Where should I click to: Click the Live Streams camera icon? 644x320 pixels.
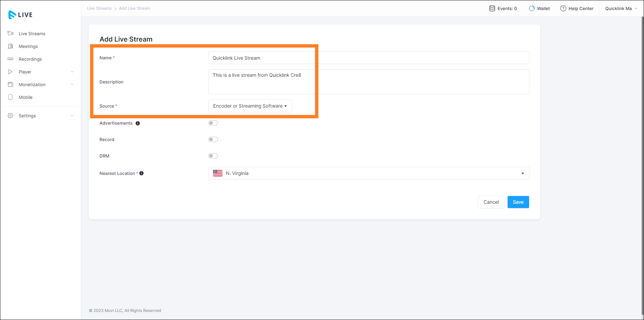point(10,34)
